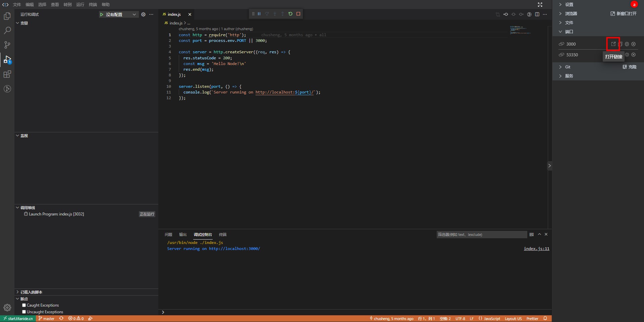Open notifications bell in the status bar
644x322 pixels.
(545, 319)
